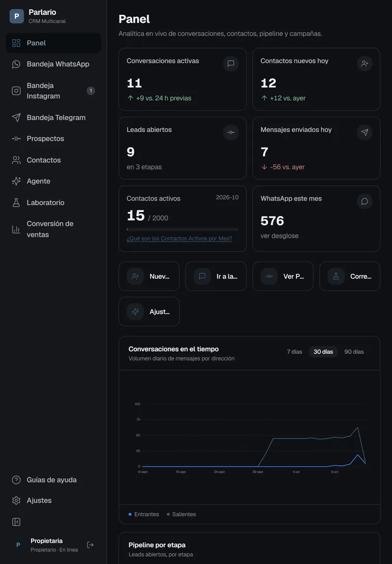Click the Ver P... quick action button

283,276
